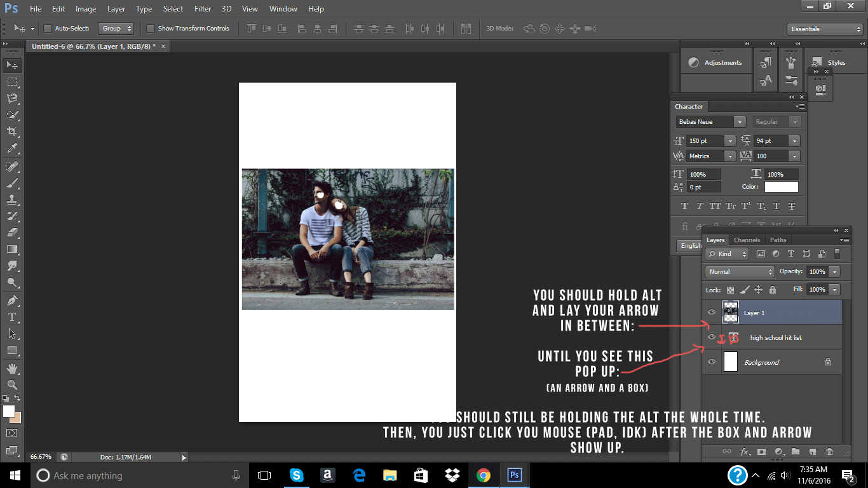Click the Character text color swatch
Screen dimensions: 868x488
coord(781,187)
